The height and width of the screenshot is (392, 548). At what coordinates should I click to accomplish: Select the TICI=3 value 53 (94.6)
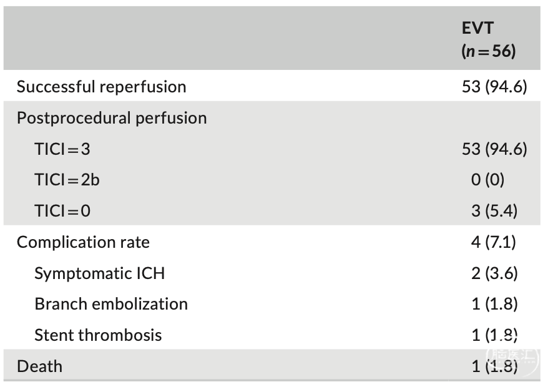click(x=494, y=149)
